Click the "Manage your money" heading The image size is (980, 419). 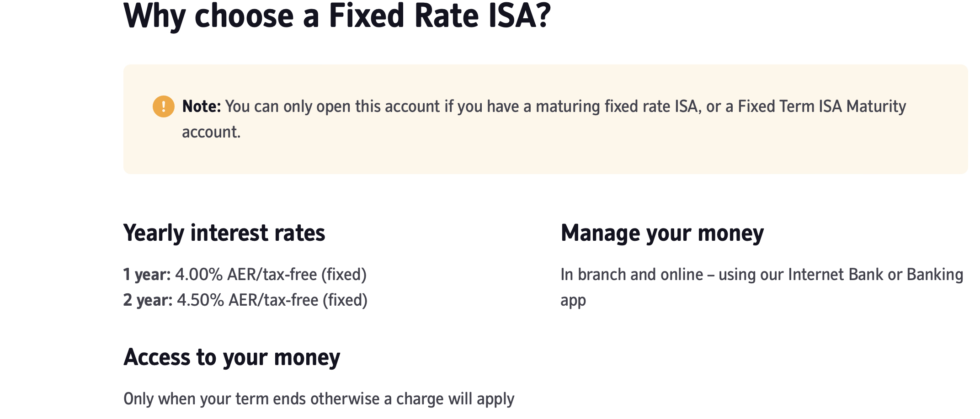click(662, 233)
